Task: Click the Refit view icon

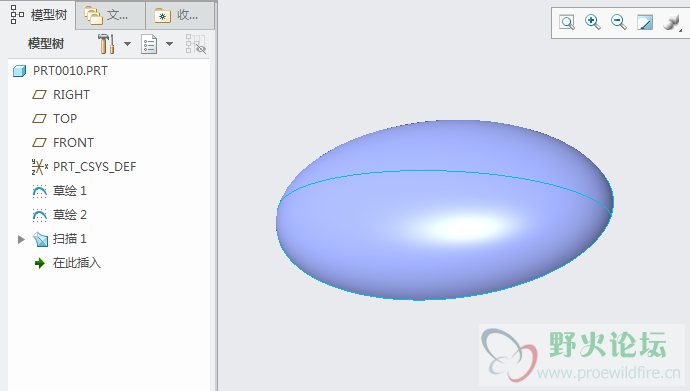Action: pos(567,22)
